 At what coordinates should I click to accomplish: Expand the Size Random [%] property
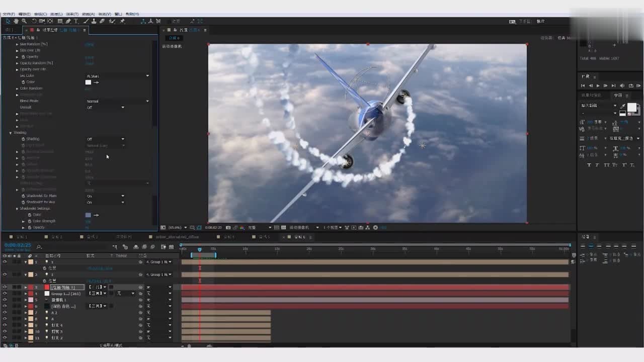pos(17,44)
